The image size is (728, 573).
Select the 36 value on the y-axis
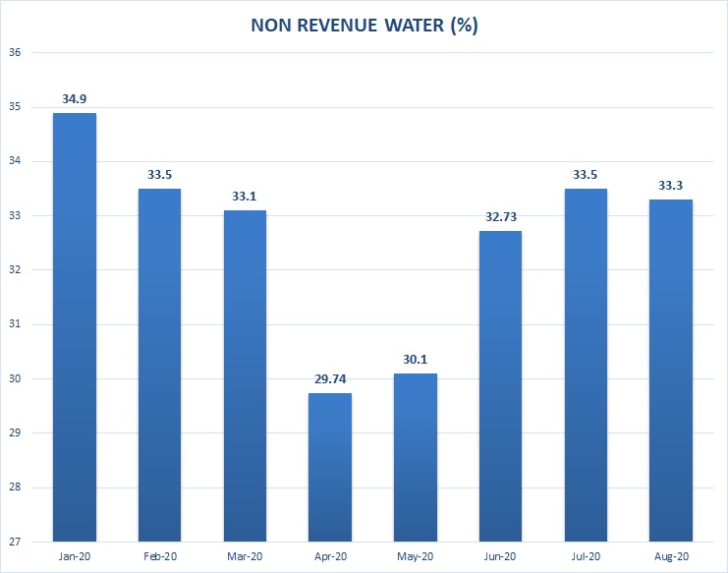tap(15, 52)
